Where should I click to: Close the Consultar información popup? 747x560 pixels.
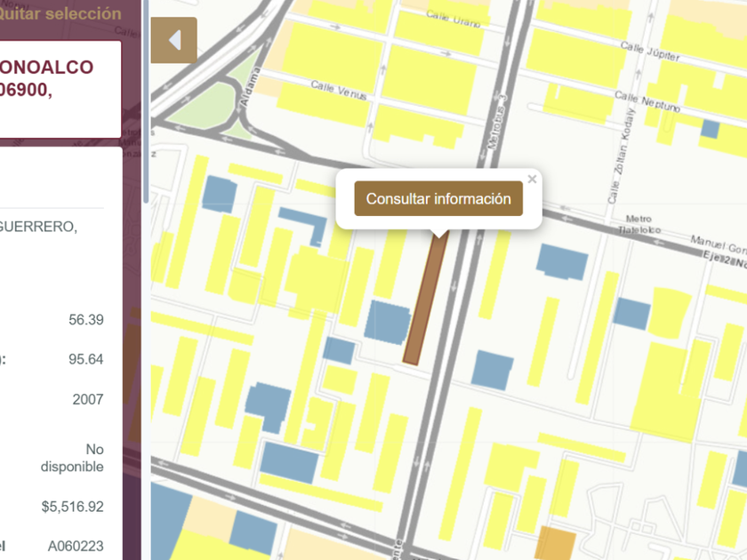coord(532,180)
